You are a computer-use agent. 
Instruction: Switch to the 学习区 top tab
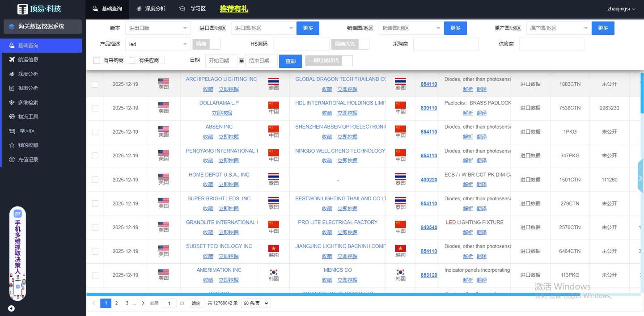pos(192,8)
